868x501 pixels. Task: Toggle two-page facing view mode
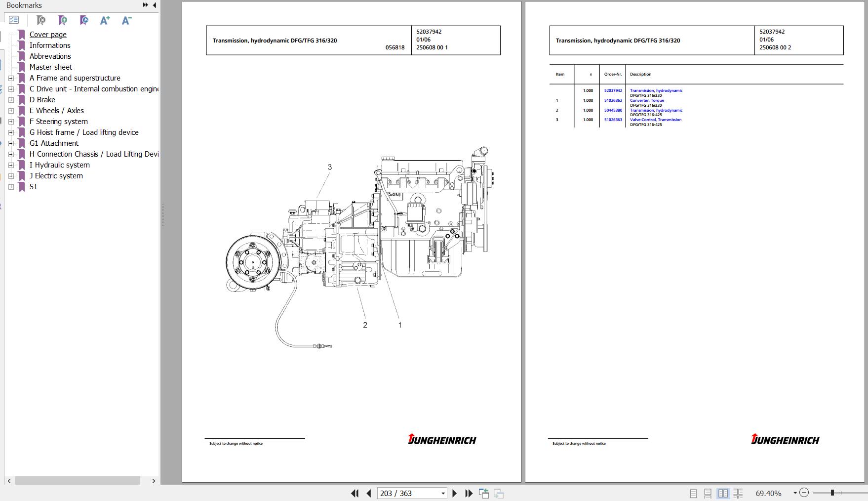click(x=723, y=493)
